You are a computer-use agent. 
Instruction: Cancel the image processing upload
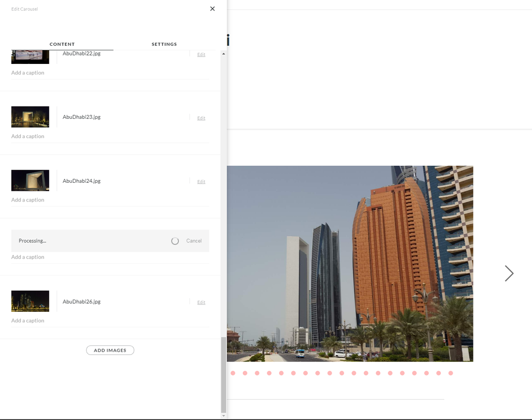point(194,241)
